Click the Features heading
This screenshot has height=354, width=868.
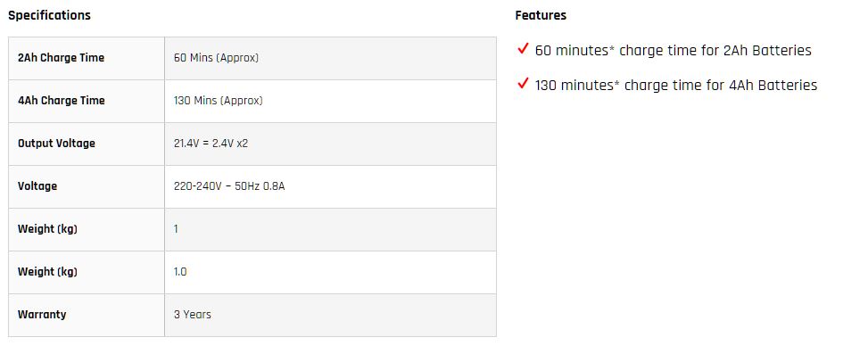tap(541, 15)
